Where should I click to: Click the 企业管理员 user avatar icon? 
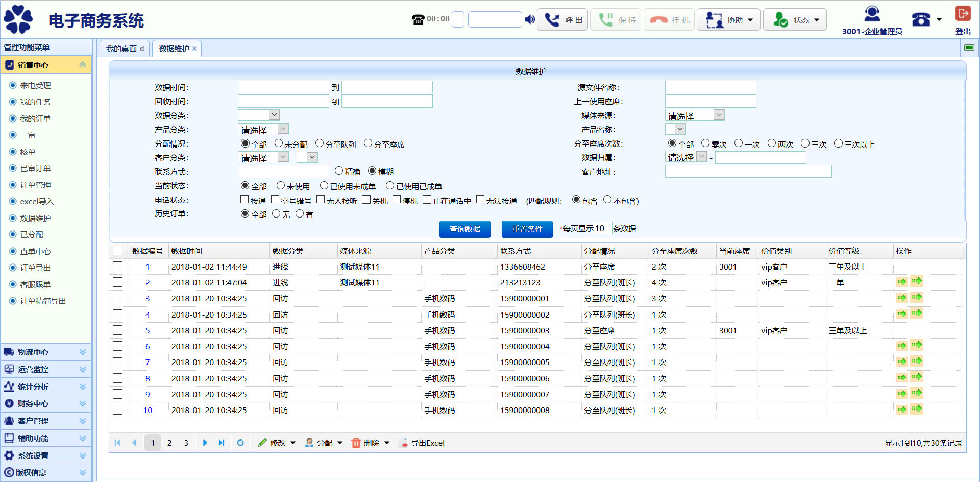coord(872,14)
